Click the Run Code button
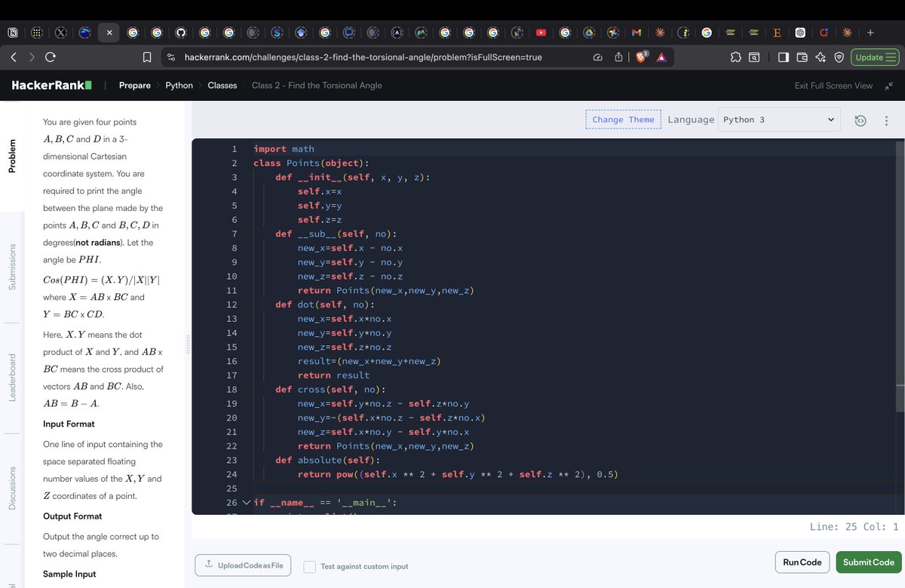The image size is (905, 588). [802, 562]
